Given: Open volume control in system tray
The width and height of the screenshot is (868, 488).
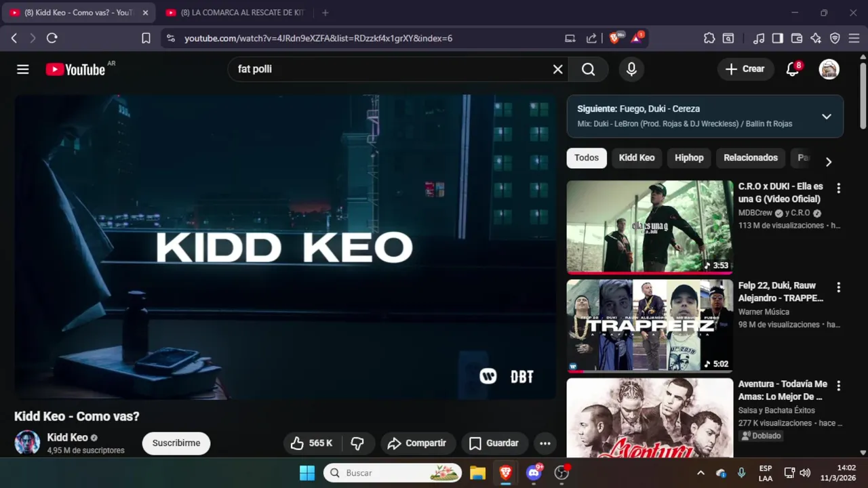Looking at the screenshot, I should (x=805, y=472).
